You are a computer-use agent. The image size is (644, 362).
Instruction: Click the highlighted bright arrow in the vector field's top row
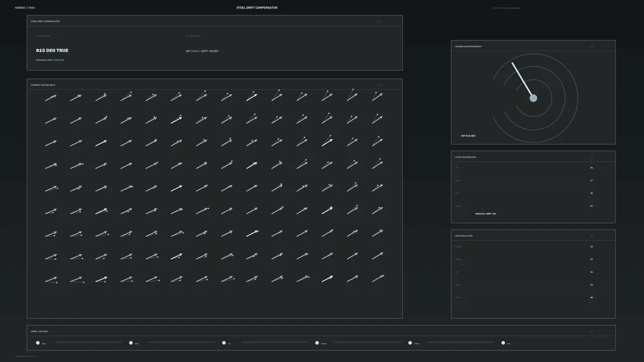coord(252,97)
